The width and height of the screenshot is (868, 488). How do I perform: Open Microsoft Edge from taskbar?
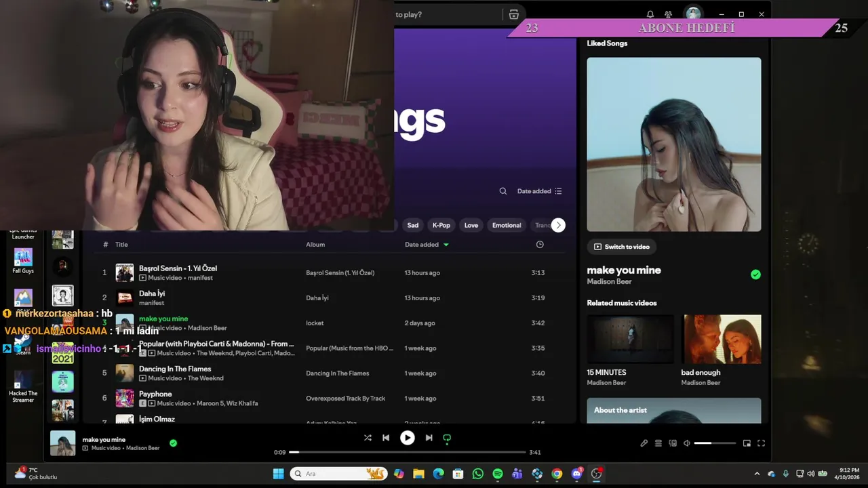pos(438,474)
